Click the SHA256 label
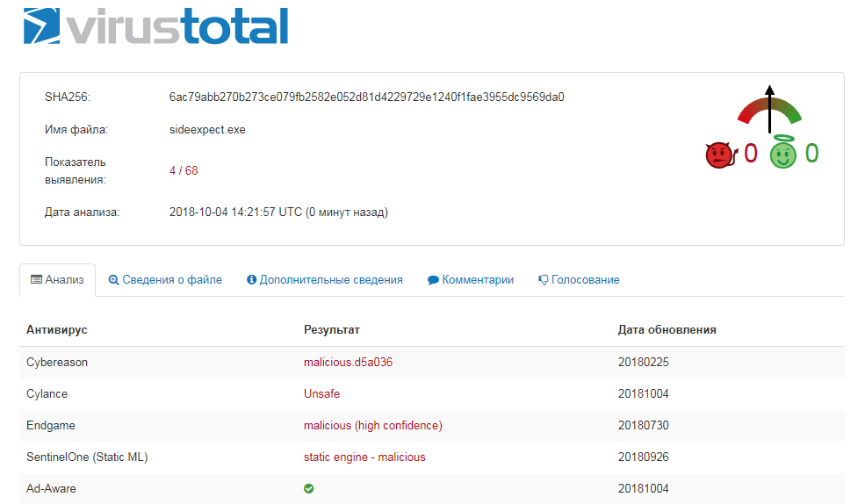 68,97
